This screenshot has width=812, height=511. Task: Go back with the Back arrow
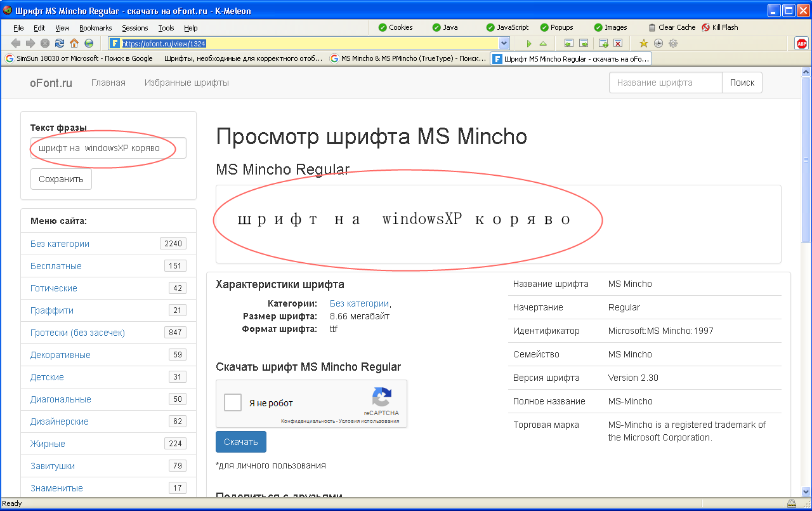(16, 43)
